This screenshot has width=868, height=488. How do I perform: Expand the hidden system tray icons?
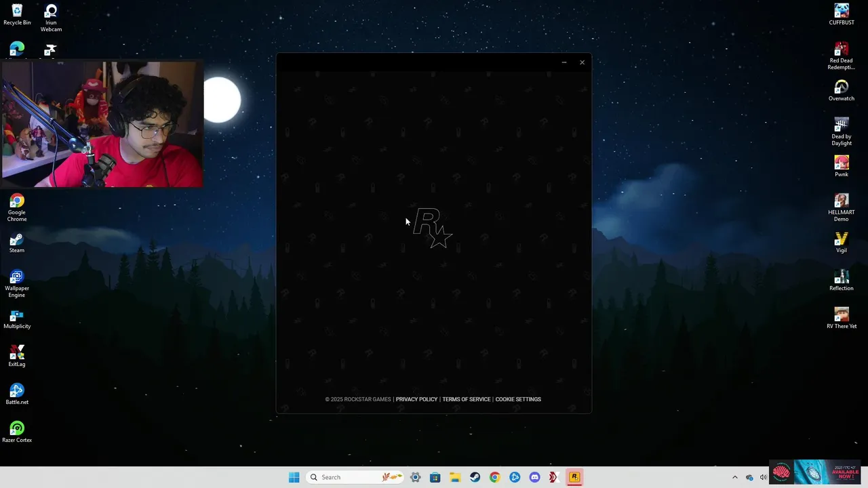(x=734, y=477)
